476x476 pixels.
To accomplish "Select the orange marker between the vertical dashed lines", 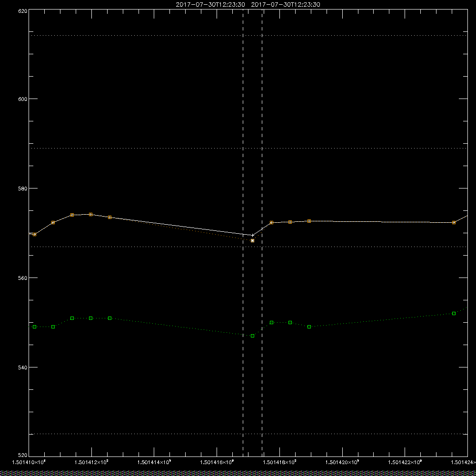I will [253, 240].
